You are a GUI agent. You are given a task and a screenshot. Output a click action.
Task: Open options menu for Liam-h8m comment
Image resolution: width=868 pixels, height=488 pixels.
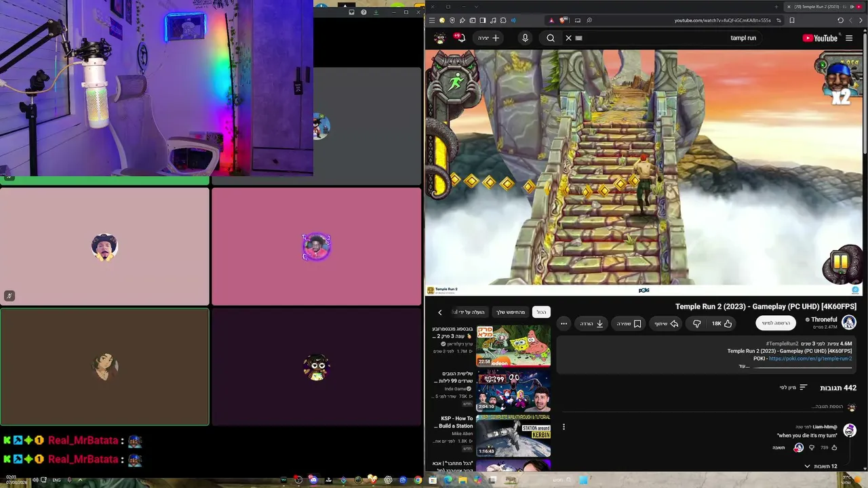click(x=564, y=427)
